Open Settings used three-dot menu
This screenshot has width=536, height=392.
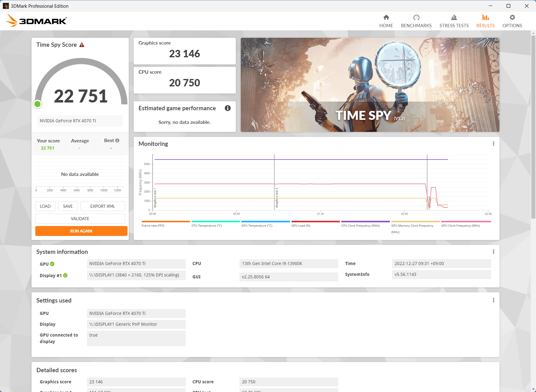pyautogui.click(x=493, y=300)
